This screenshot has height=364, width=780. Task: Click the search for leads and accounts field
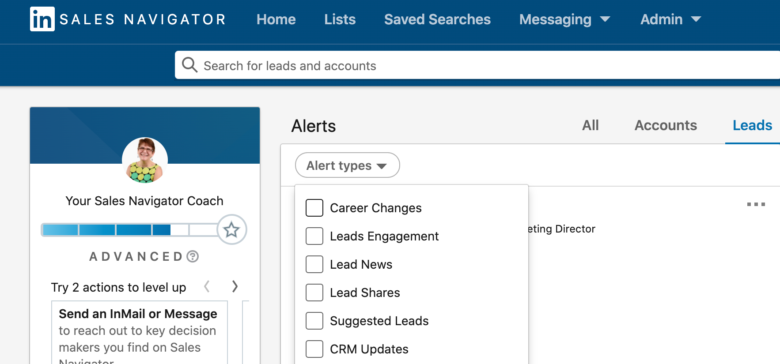(x=478, y=65)
